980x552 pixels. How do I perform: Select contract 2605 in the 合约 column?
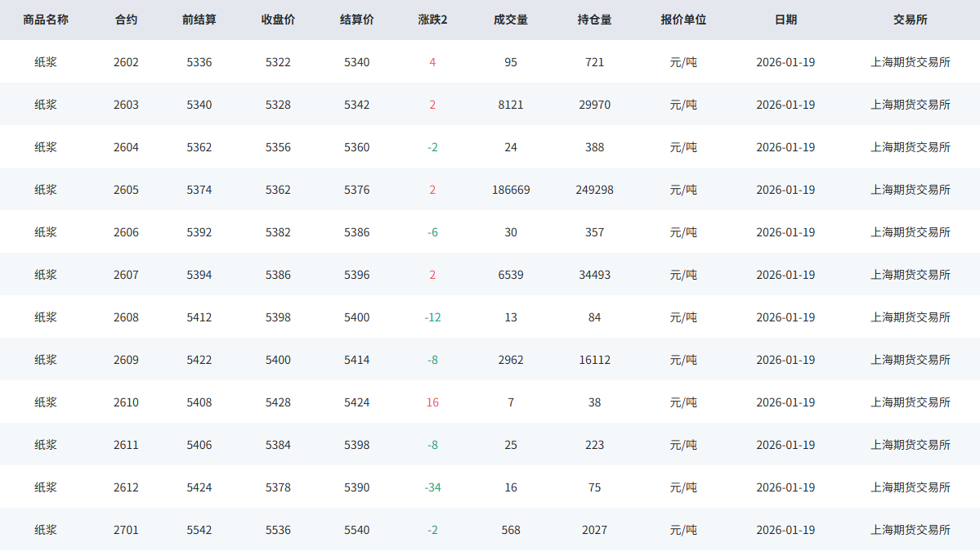click(126, 190)
